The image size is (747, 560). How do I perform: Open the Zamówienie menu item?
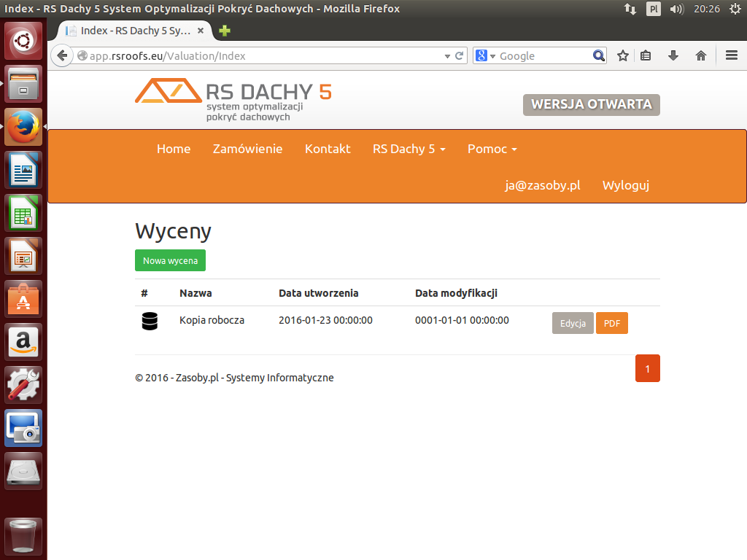click(247, 149)
